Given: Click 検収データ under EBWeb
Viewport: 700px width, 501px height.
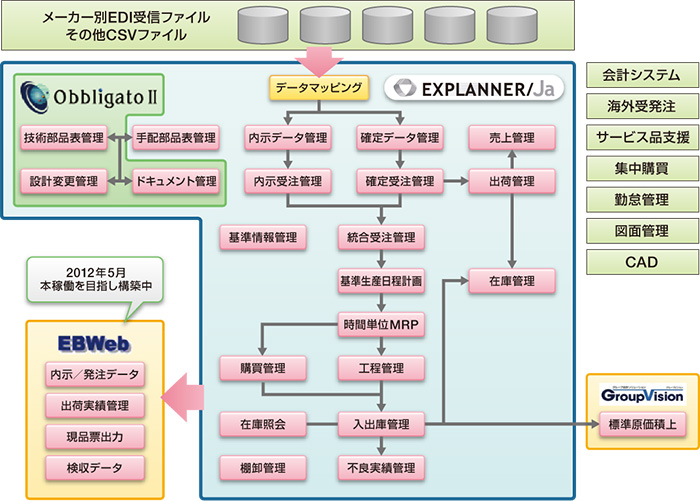Looking at the screenshot, I should (x=95, y=467).
